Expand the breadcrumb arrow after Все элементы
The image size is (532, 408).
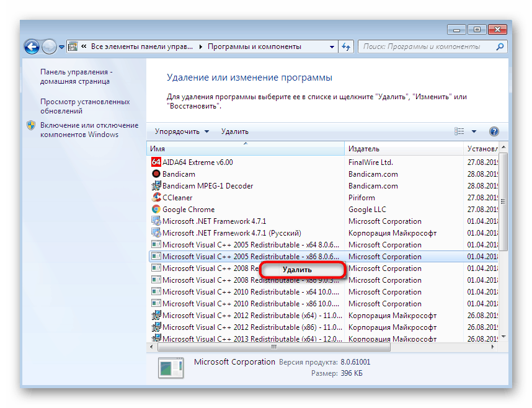pos(200,47)
